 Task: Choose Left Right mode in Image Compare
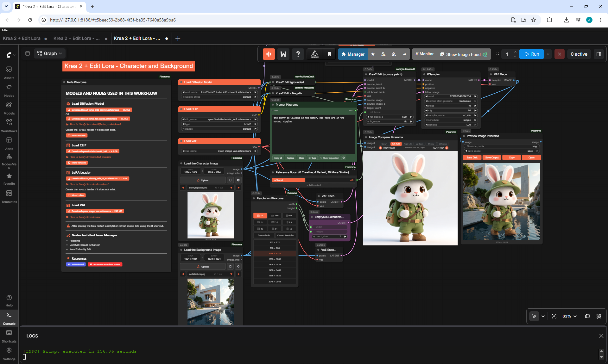tap(396, 144)
